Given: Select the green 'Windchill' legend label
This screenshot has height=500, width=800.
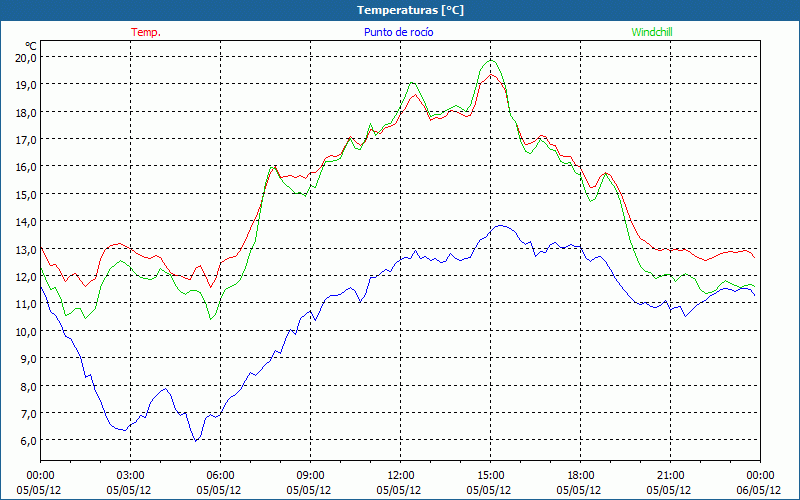Looking at the screenshot, I should coord(652,32).
